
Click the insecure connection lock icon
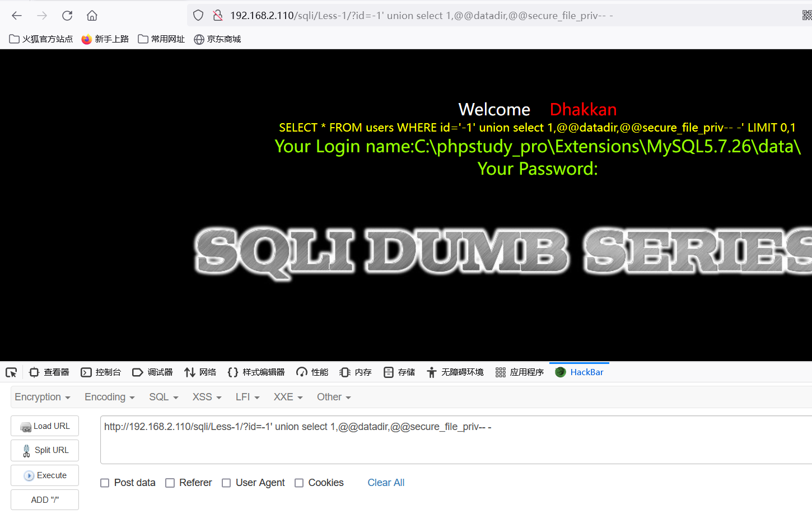click(218, 16)
